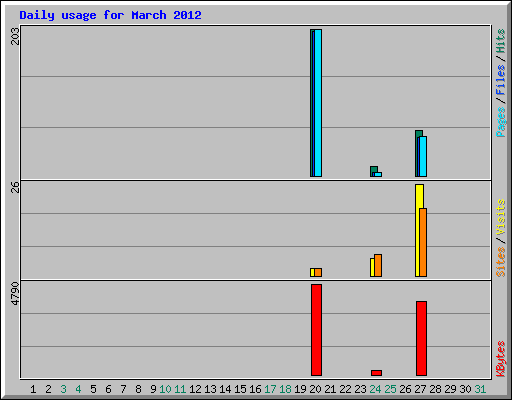The height and width of the screenshot is (400, 512).
Task: Click day 29 on the x-axis
Action: [x=450, y=389]
